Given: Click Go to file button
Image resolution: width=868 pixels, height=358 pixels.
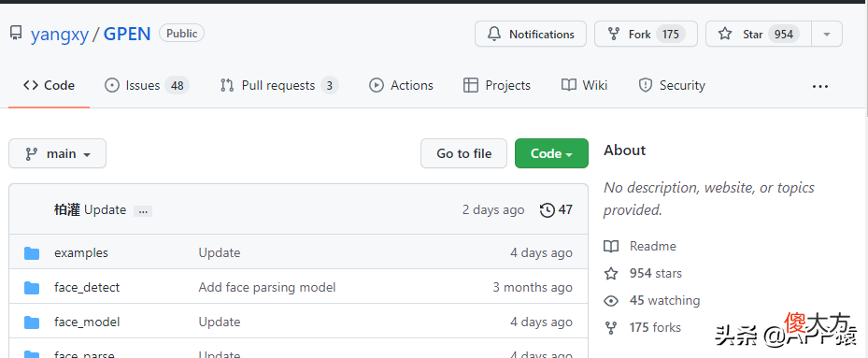Looking at the screenshot, I should (x=463, y=153).
